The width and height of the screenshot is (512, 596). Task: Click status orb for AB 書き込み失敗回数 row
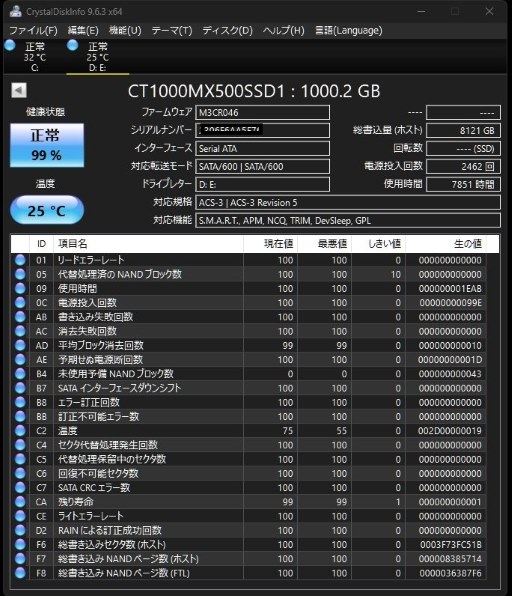pos(20,317)
